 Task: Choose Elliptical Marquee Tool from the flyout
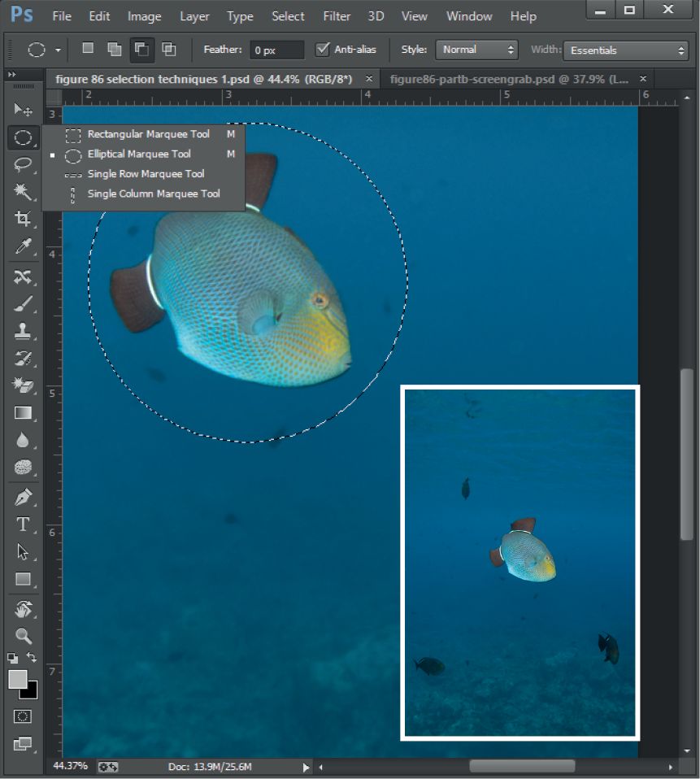click(144, 154)
